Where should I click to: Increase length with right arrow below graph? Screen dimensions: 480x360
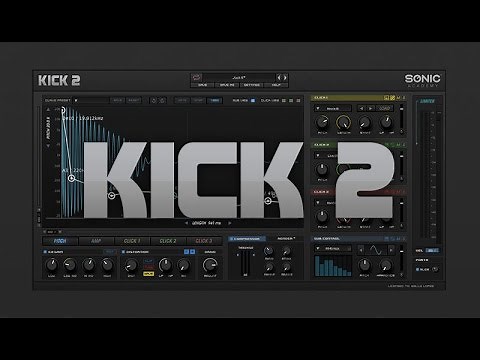click(x=229, y=223)
